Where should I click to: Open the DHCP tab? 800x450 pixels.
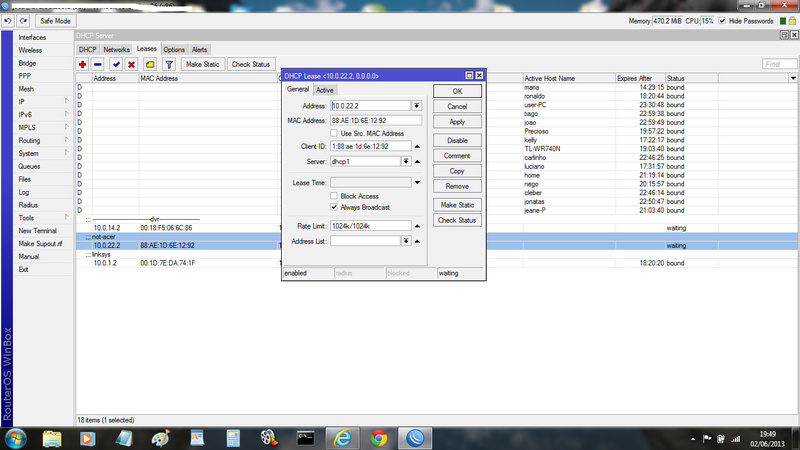tap(87, 49)
